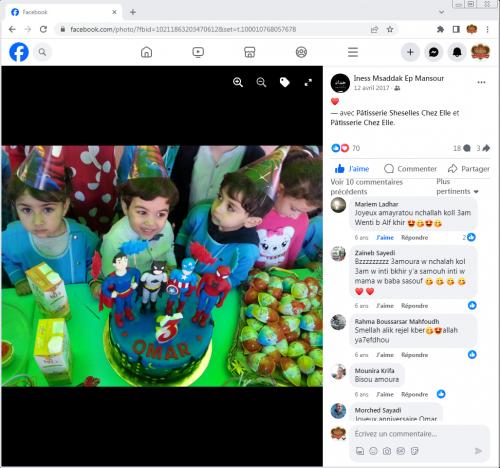Like Mariem Ladhar's comment
Image resolution: width=500 pixels, height=468 pixels.
(x=385, y=238)
